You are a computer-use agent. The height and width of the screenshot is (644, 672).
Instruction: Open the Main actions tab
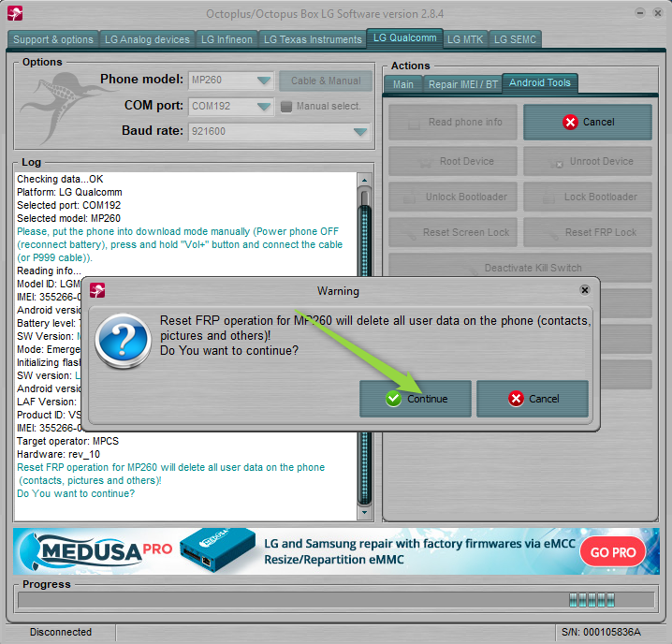403,84
